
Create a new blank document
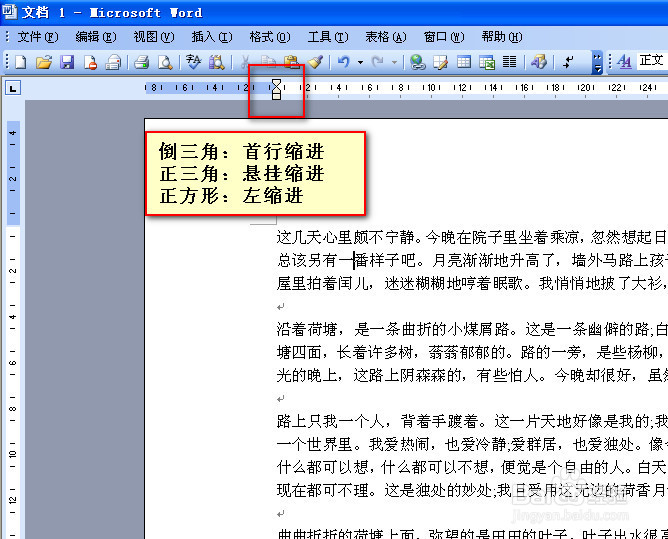point(21,62)
